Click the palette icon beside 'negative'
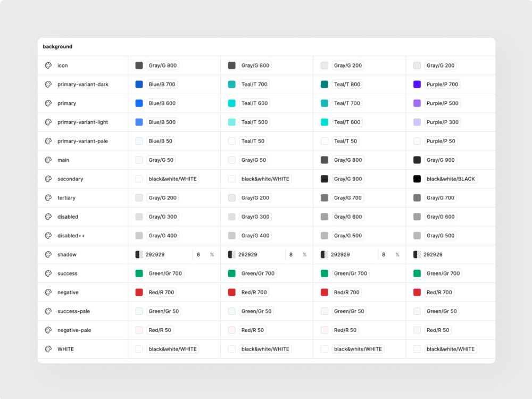Screen dimensions: 532x399 [48, 292]
